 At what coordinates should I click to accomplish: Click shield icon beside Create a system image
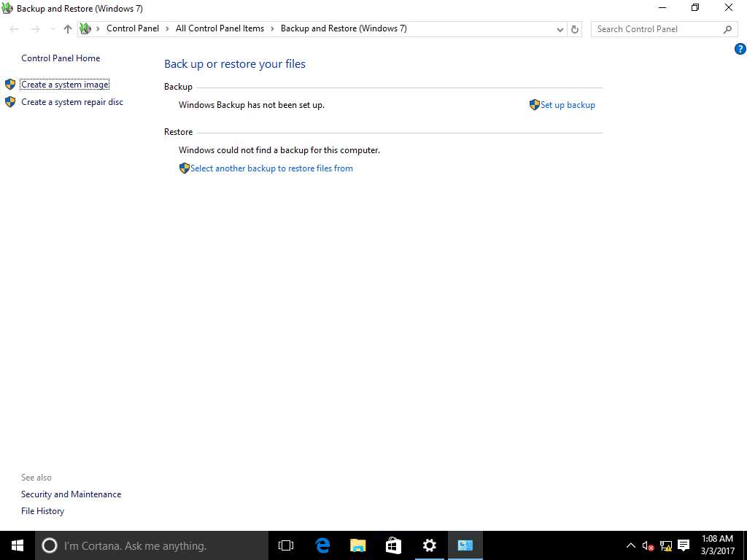point(10,85)
